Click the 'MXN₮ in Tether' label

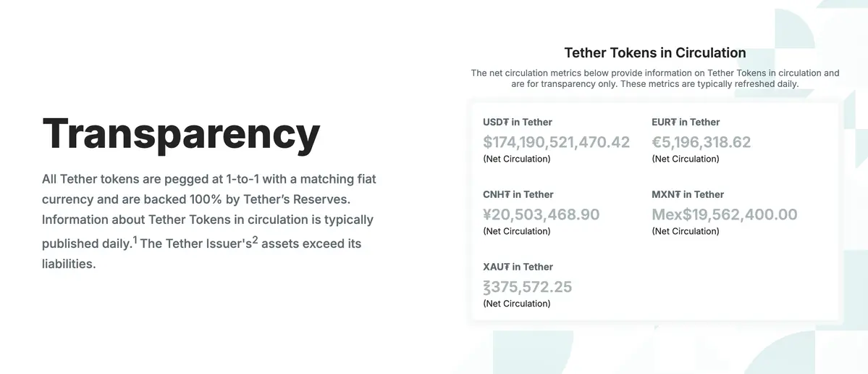point(688,194)
